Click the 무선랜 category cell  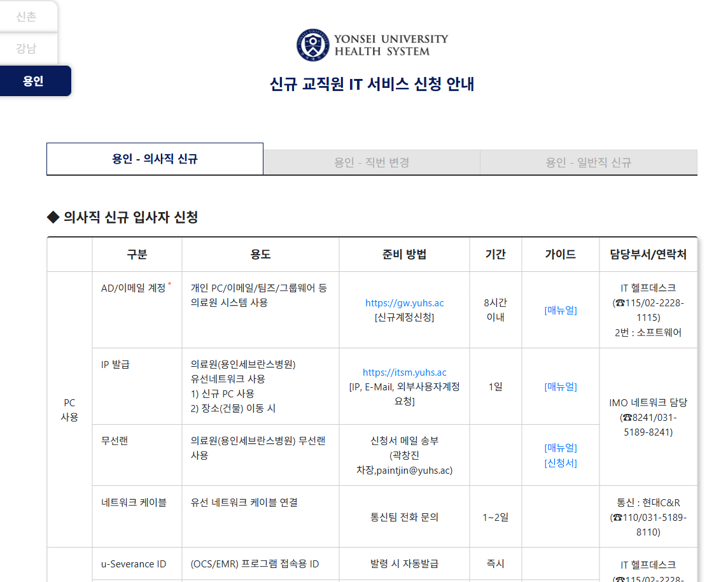[137, 455]
